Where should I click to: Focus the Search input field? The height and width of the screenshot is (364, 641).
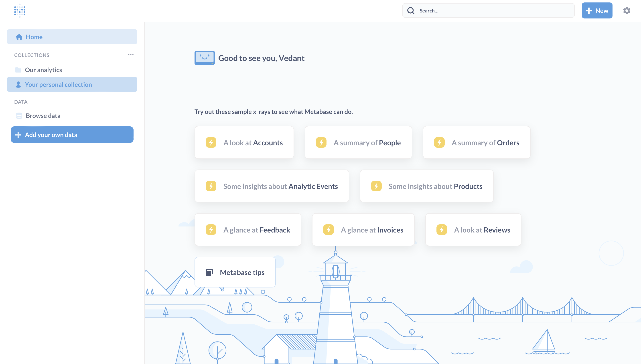click(x=488, y=11)
